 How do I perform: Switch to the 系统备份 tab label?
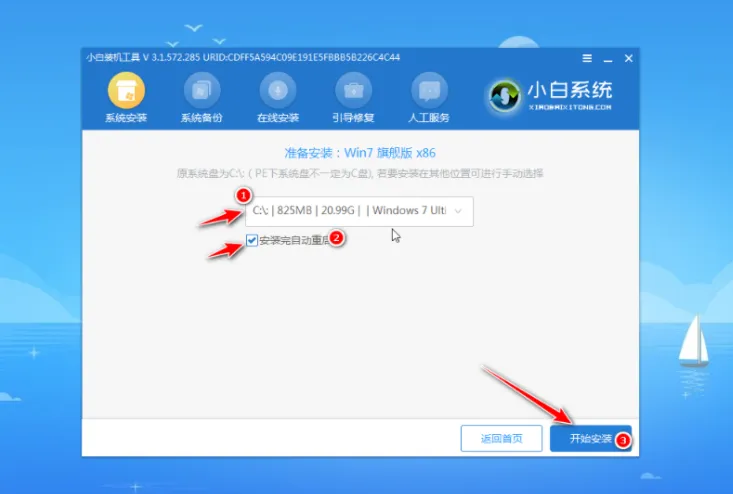point(202,118)
